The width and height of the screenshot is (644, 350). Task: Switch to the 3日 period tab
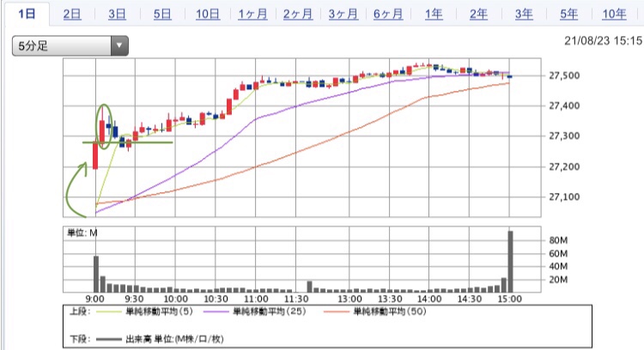coord(117,14)
